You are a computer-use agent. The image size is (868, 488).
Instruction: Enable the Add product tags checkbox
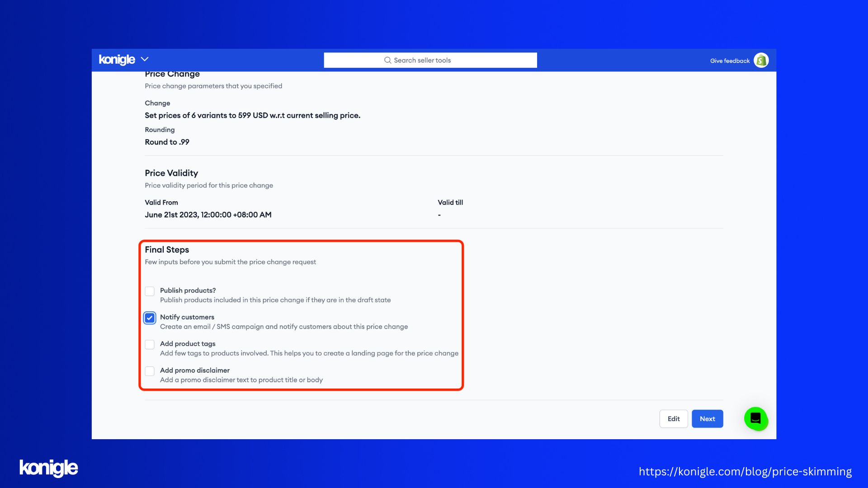150,344
